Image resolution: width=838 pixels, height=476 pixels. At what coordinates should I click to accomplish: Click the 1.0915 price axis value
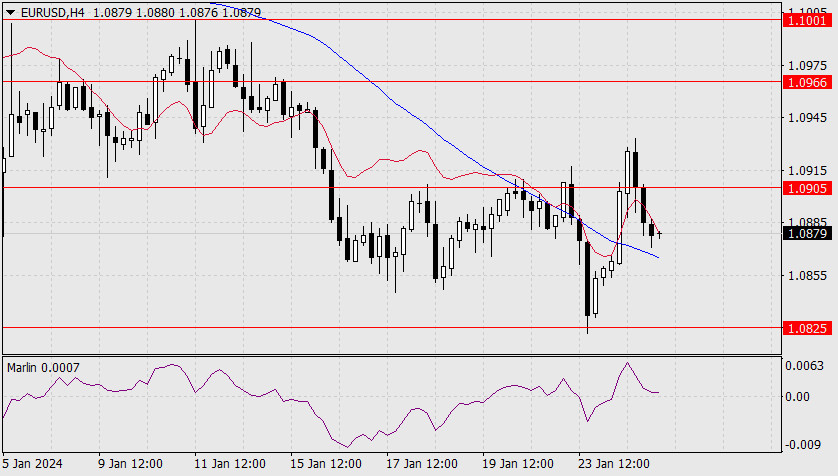tap(808, 170)
